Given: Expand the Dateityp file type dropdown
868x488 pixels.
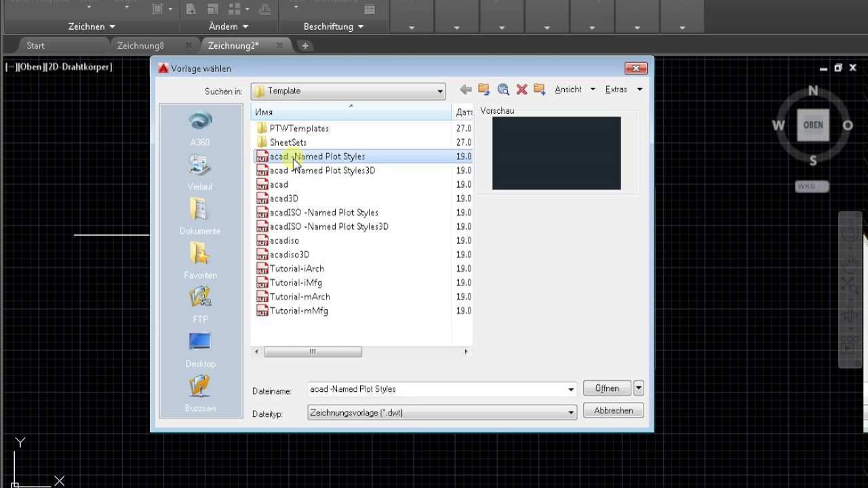Looking at the screenshot, I should click(x=571, y=412).
